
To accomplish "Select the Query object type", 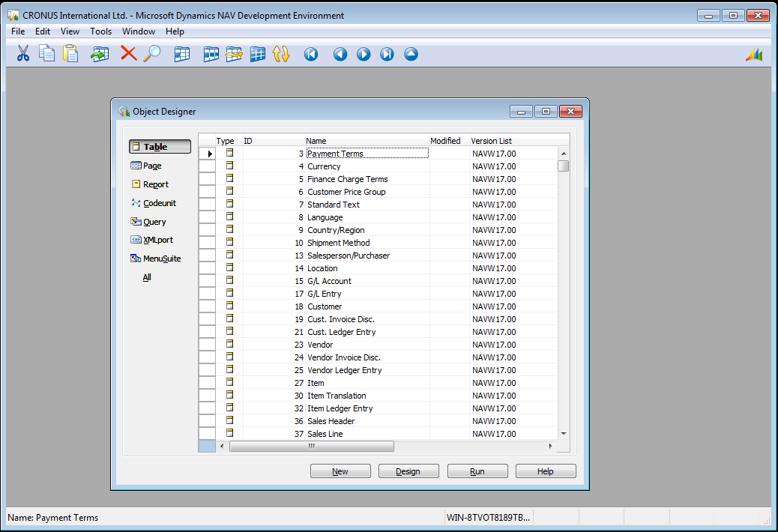I will tap(148, 222).
